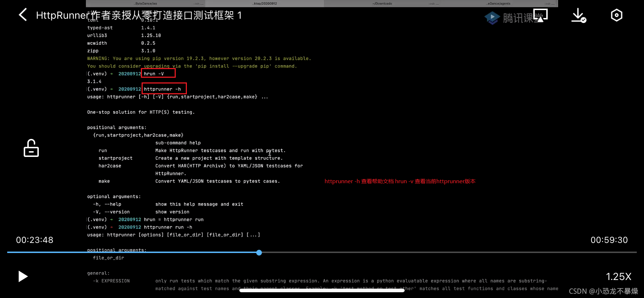Switch to the ktop/20200912 terminal tab
Image resolution: width=644 pixels, height=298 pixels.
click(x=264, y=4)
